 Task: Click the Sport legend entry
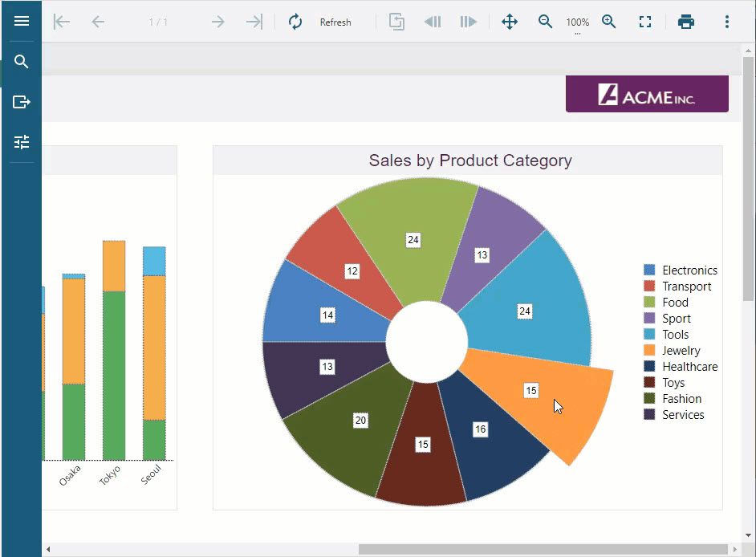click(x=667, y=319)
